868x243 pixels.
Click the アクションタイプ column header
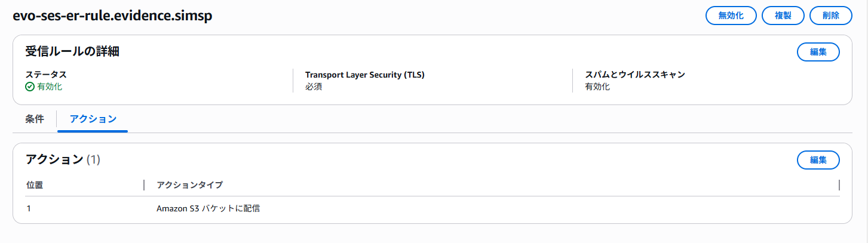coord(189,185)
